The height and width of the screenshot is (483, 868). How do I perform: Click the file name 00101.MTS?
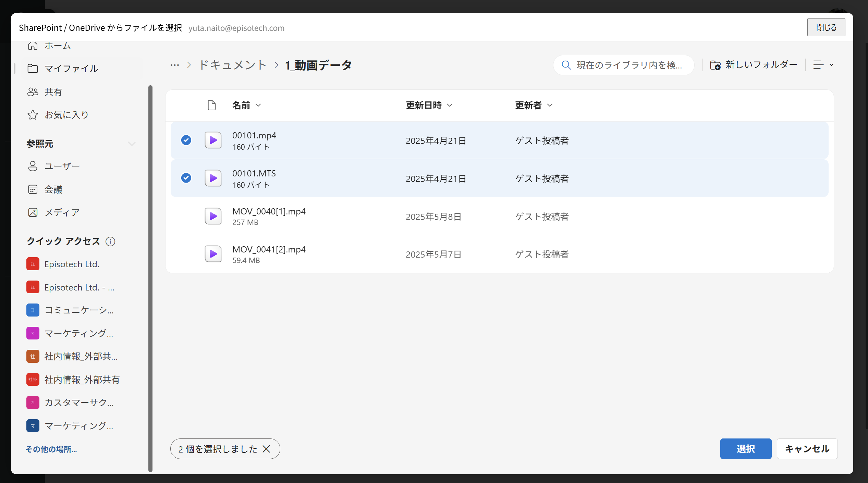tap(254, 173)
